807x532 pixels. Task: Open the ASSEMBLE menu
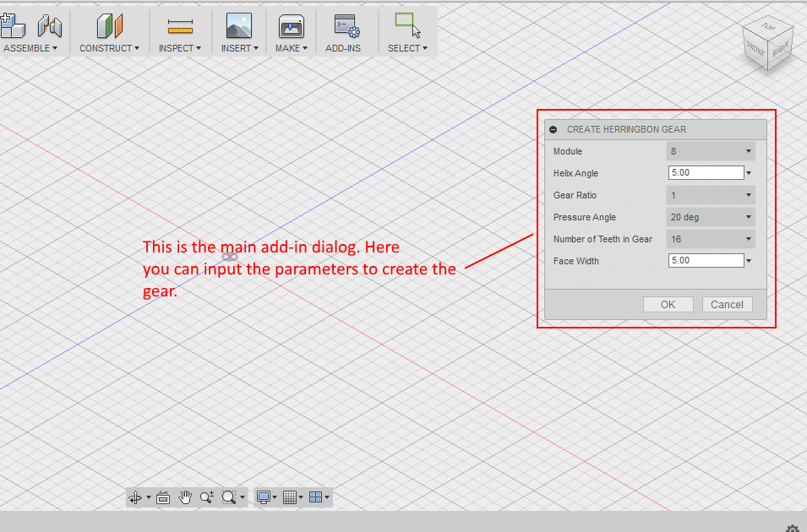(x=30, y=48)
